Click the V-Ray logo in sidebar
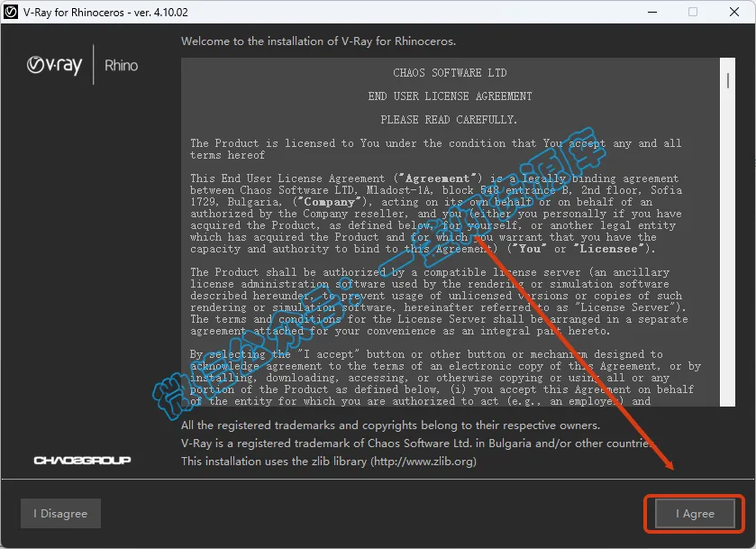The width and height of the screenshot is (756, 549). coord(54,65)
